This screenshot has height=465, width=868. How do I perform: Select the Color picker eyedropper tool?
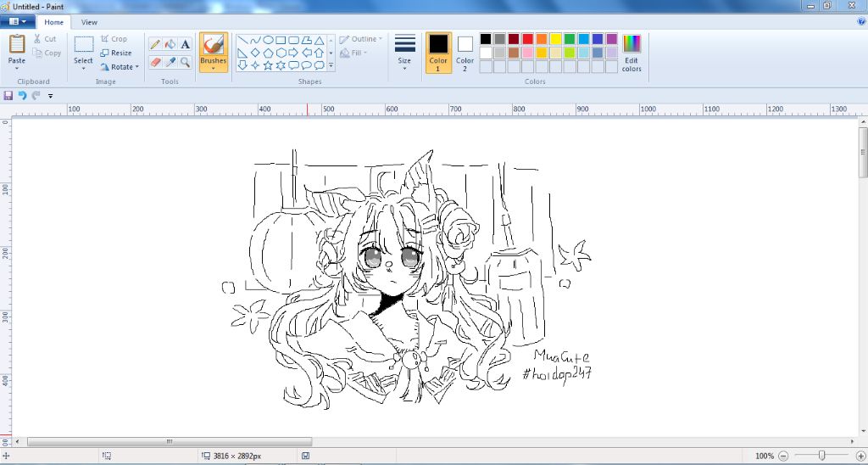(x=170, y=62)
